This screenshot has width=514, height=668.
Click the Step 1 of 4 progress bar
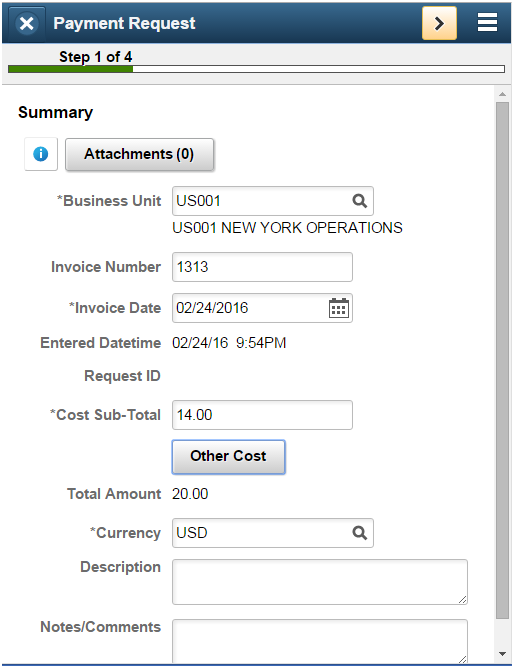click(x=256, y=69)
